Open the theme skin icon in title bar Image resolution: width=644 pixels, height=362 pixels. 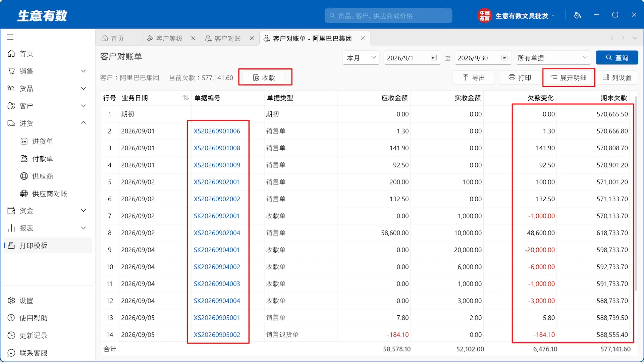point(578,15)
